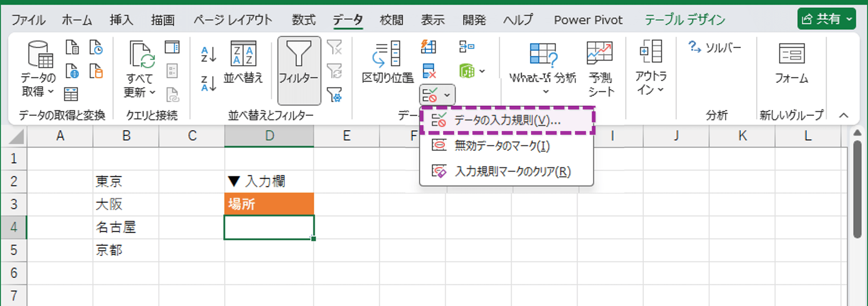Select the データ tab
The image size is (868, 306).
(x=348, y=20)
